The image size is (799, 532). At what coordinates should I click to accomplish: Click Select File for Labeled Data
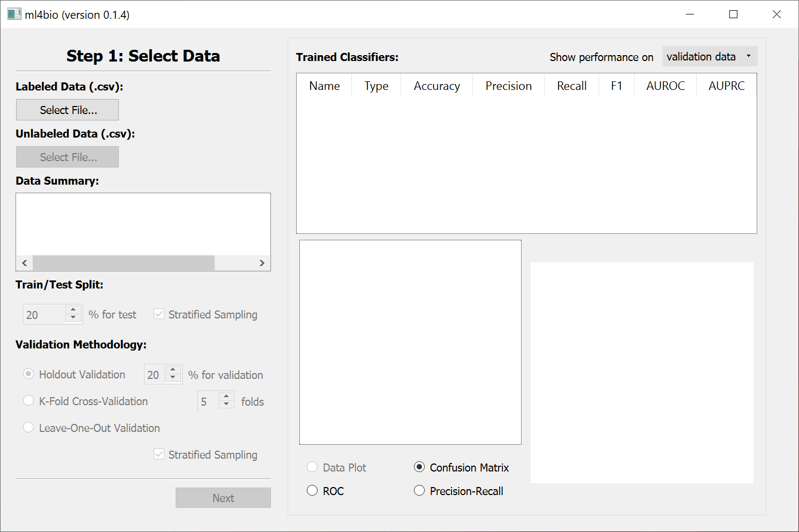[67, 110]
